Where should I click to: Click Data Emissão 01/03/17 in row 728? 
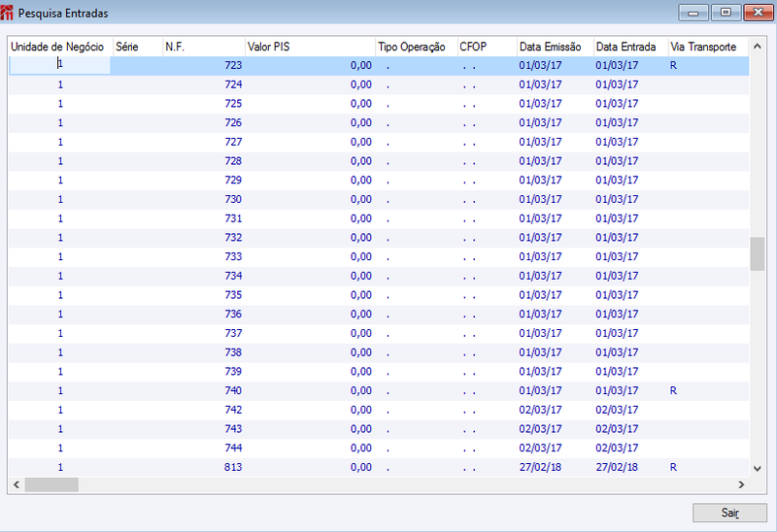click(x=540, y=161)
